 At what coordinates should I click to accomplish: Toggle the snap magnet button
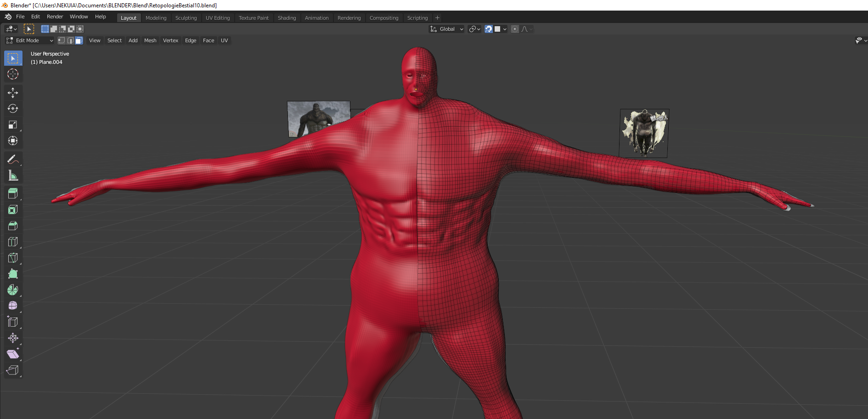coord(489,29)
